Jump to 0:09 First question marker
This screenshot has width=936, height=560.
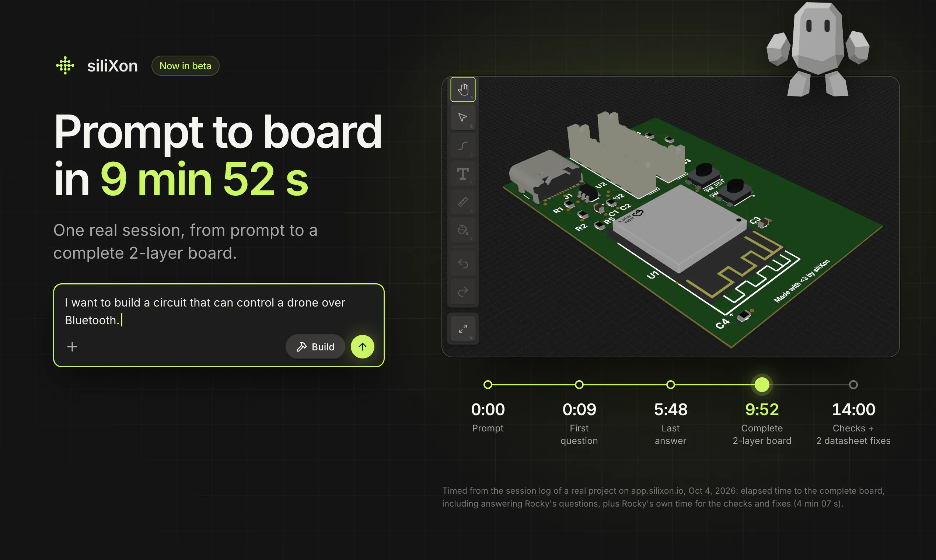point(579,385)
